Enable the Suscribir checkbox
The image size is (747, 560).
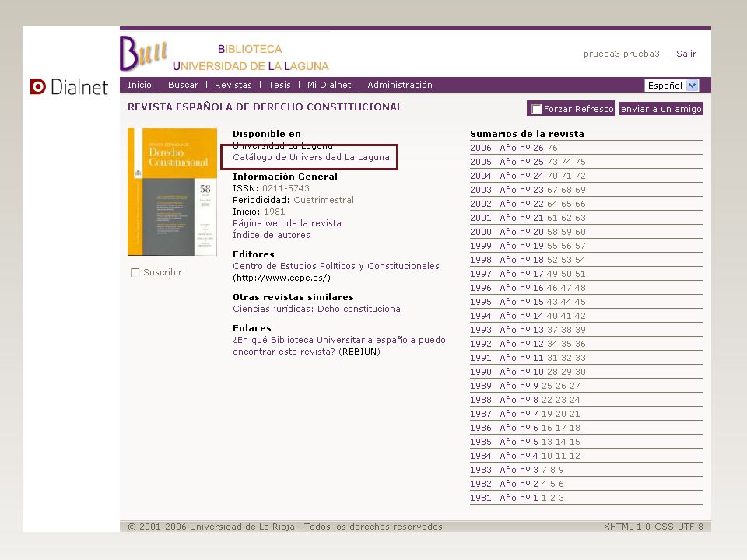click(135, 272)
